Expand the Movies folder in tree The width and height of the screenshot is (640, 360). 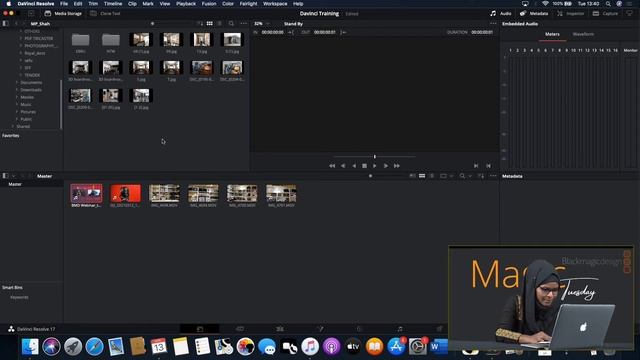17,97
